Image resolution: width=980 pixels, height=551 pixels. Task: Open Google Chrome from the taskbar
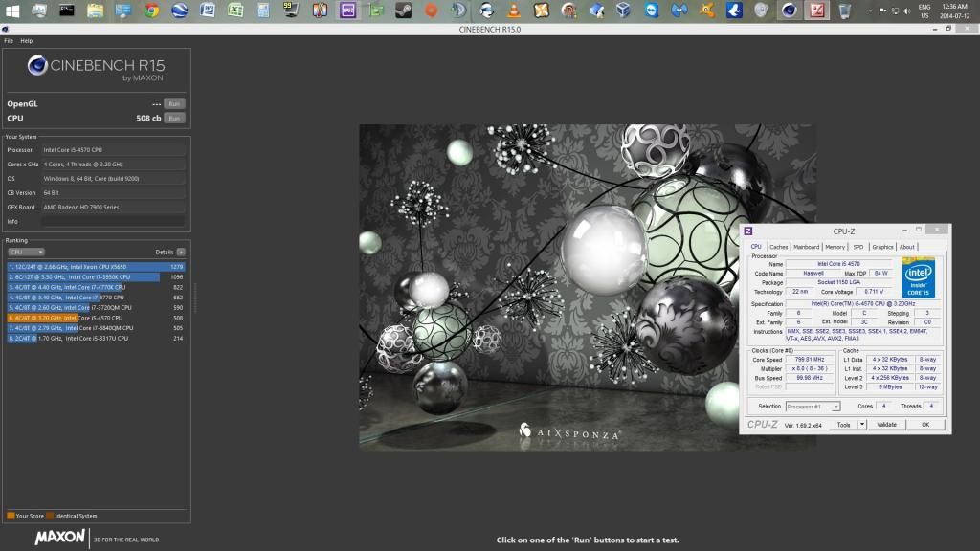(x=151, y=11)
